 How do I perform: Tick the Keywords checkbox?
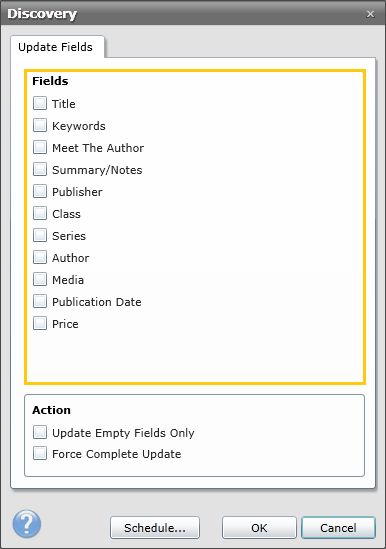click(x=40, y=125)
